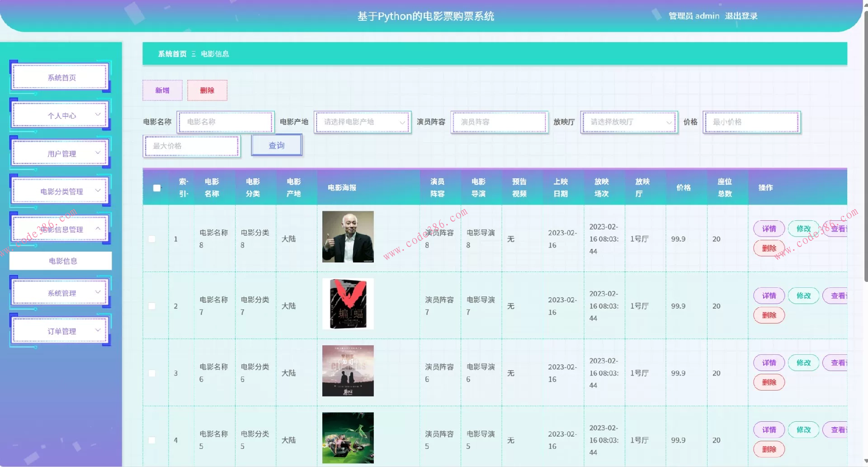
Task: Check the select-all checkbox in table header
Action: pyautogui.click(x=156, y=187)
